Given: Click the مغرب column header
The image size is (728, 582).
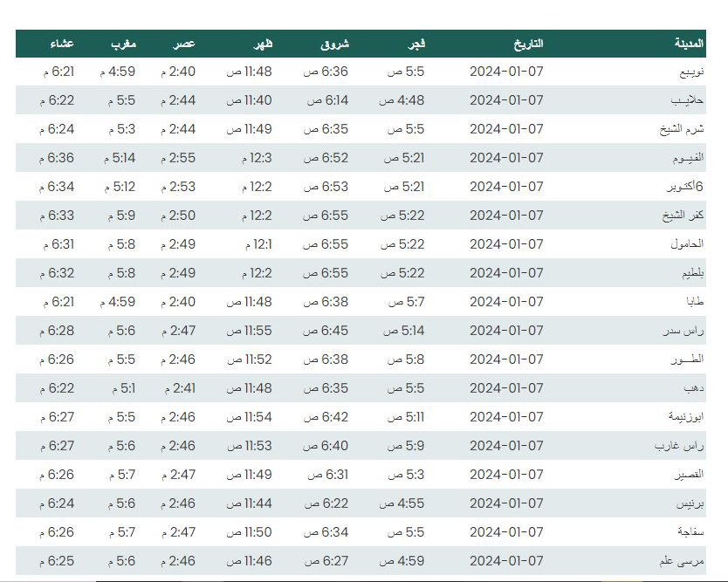Looking at the screenshot, I should [x=123, y=45].
